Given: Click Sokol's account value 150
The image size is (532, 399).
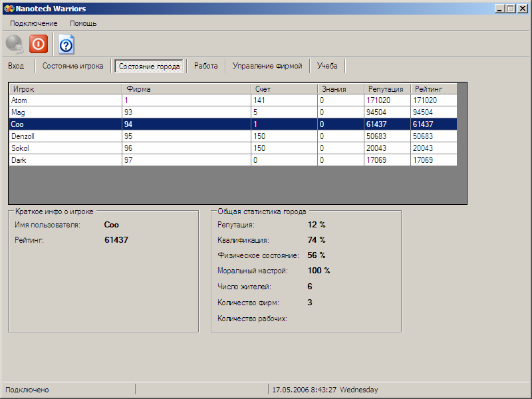Looking at the screenshot, I should 284,148.
